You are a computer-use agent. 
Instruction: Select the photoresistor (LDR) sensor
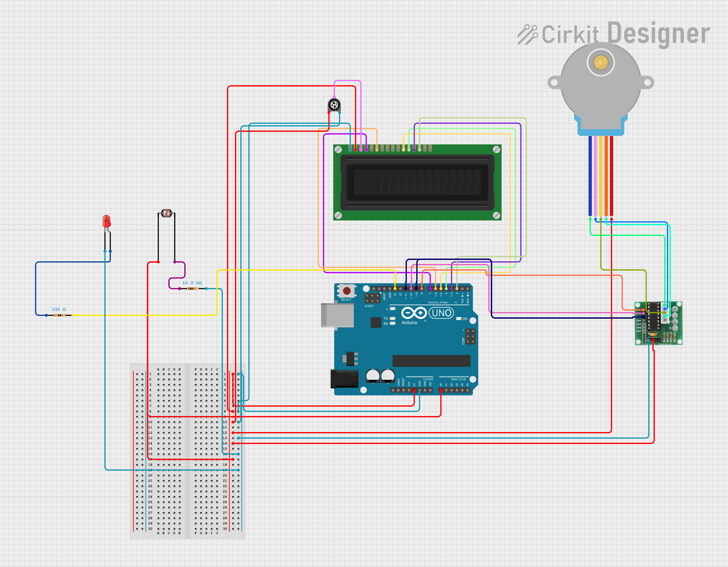[166, 213]
